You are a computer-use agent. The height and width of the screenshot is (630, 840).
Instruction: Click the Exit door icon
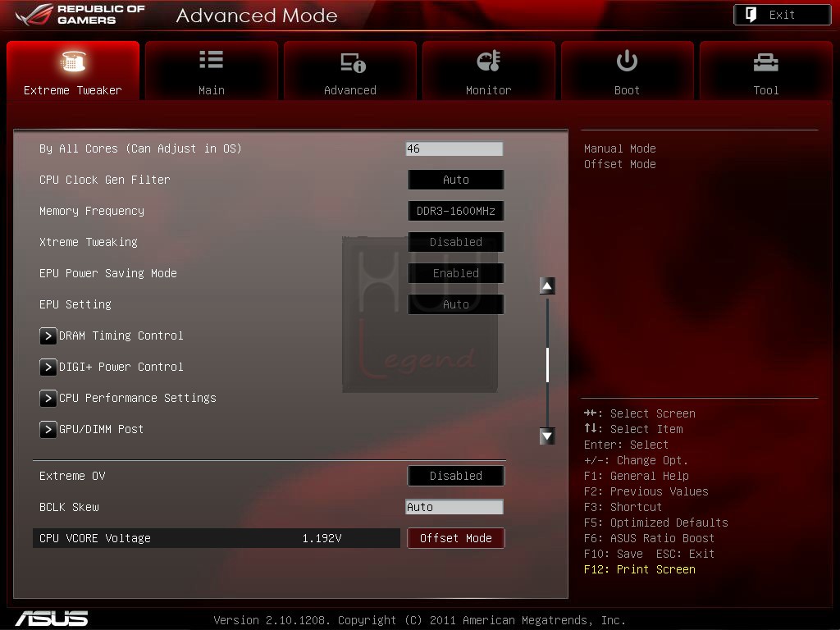pyautogui.click(x=751, y=15)
